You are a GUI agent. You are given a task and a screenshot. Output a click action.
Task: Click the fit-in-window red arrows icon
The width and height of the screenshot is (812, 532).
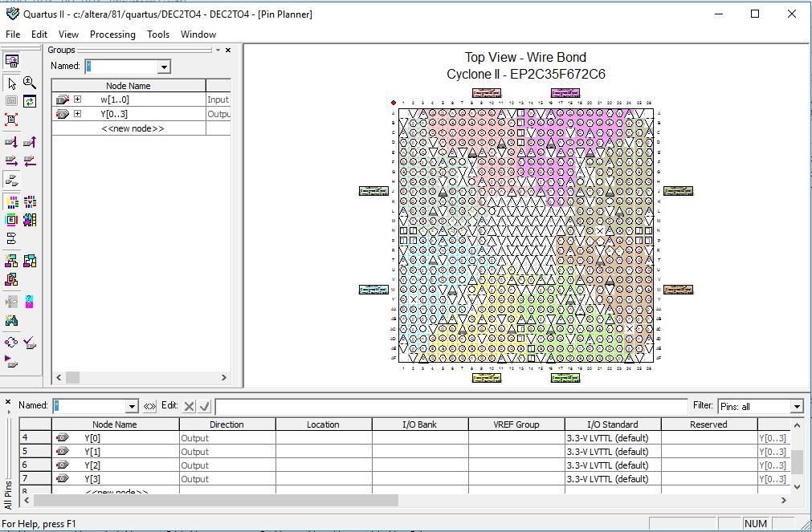(11, 120)
